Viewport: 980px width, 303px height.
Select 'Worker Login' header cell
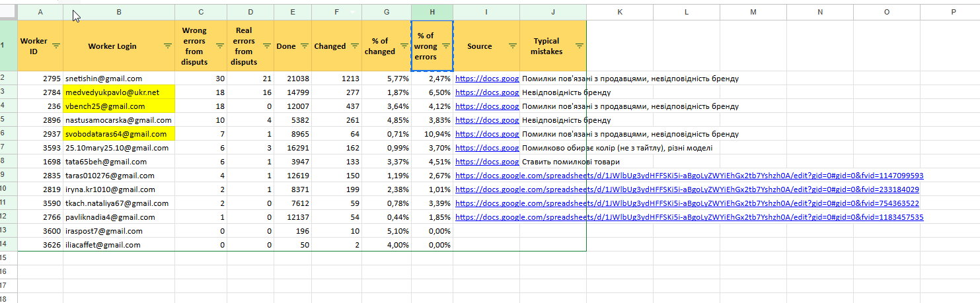pyautogui.click(x=119, y=46)
